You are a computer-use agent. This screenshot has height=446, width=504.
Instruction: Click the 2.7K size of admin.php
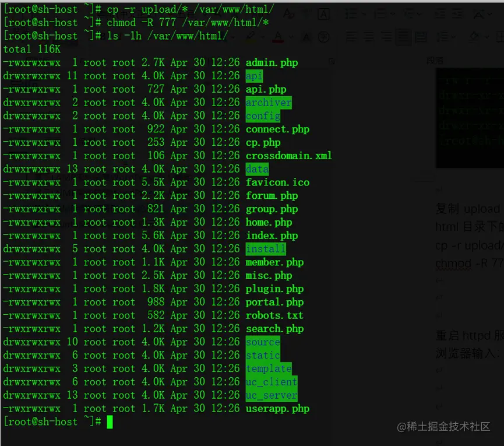click(153, 63)
